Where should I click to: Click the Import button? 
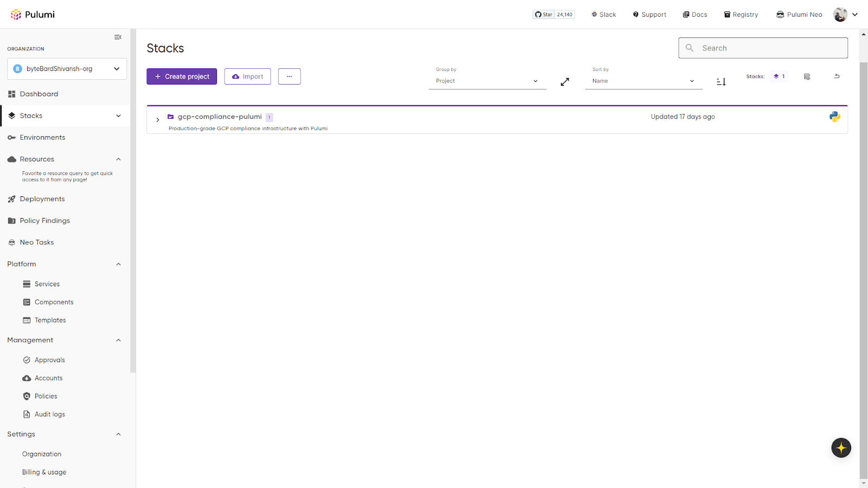pos(247,76)
